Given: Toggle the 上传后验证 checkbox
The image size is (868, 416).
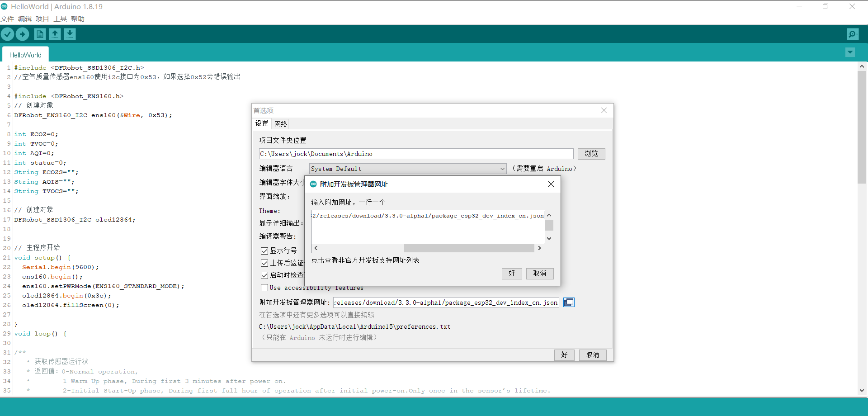Looking at the screenshot, I should (264, 263).
